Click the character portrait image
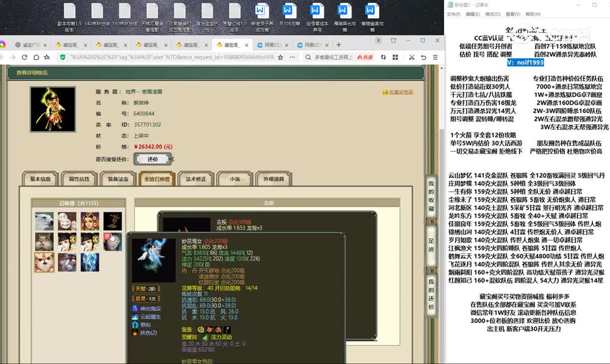Screen dimensions: 610x364 pos(53,109)
